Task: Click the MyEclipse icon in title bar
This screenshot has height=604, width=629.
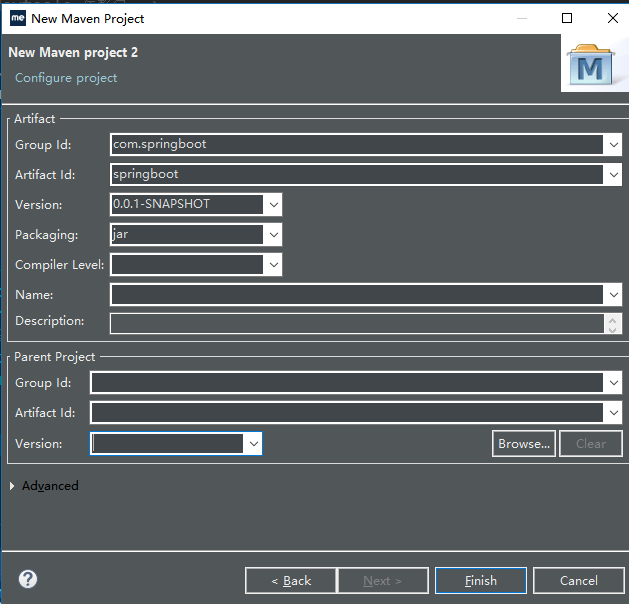Action: coord(17,18)
